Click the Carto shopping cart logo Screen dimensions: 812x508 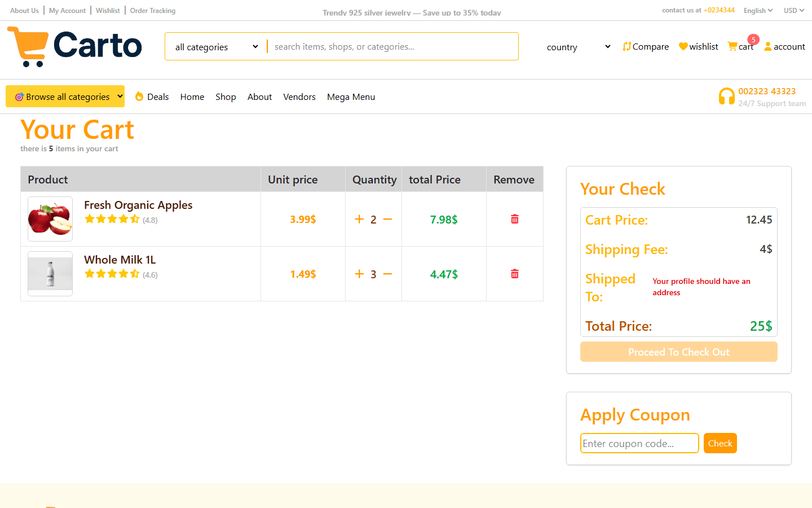(x=74, y=46)
